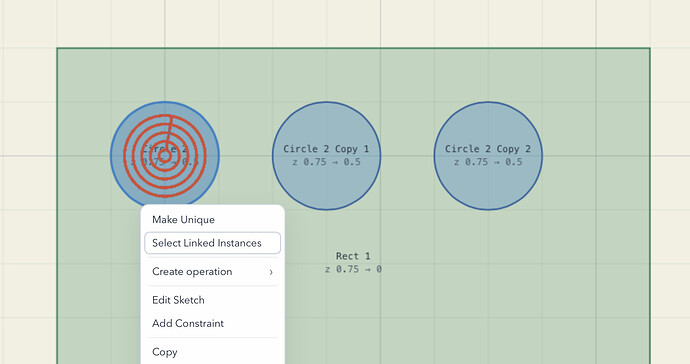The width and height of the screenshot is (690, 364).
Task: Choose Make Unique from context menu
Action: (213, 220)
